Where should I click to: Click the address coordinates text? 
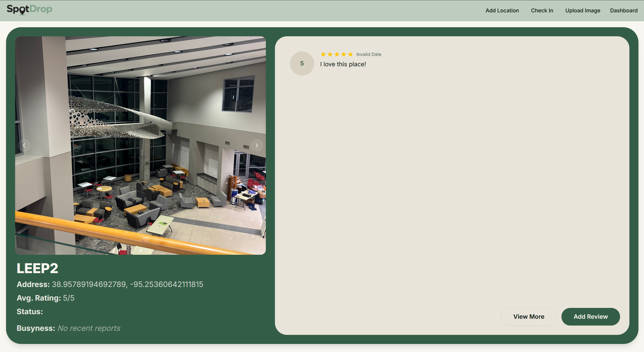point(127,284)
